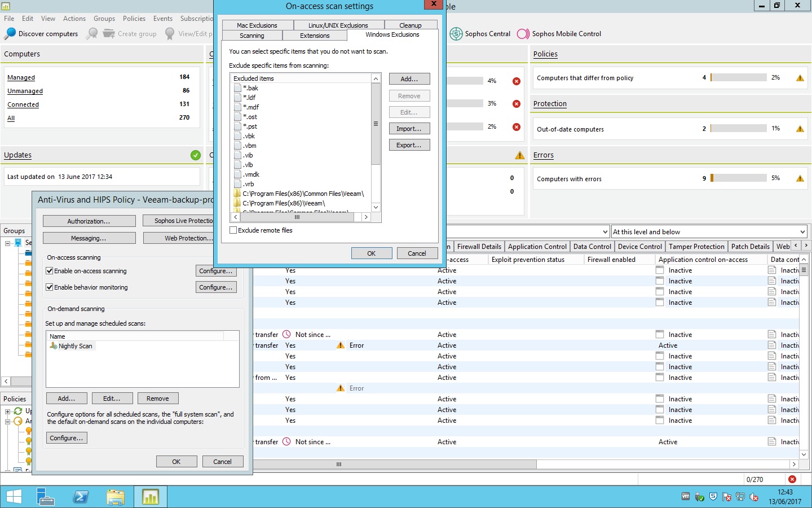Viewport: 812px width, 508px height.
Task: Click the Authorization... button
Action: [89, 221]
